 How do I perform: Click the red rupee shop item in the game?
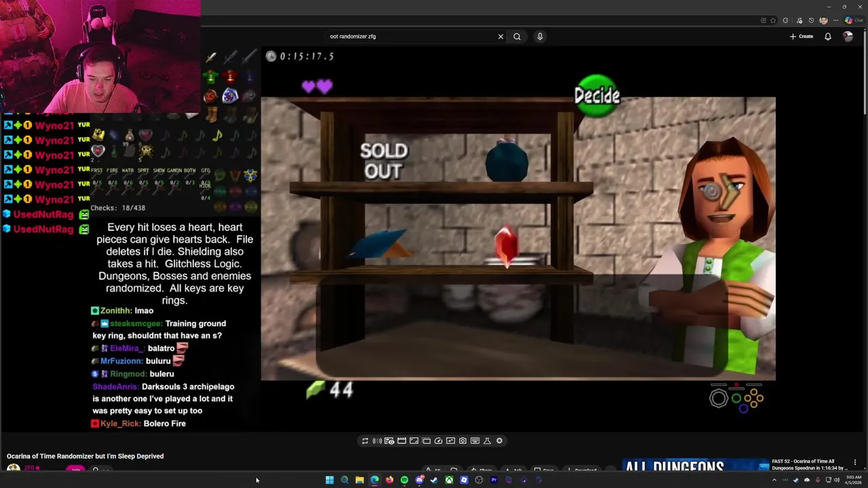[x=506, y=245]
